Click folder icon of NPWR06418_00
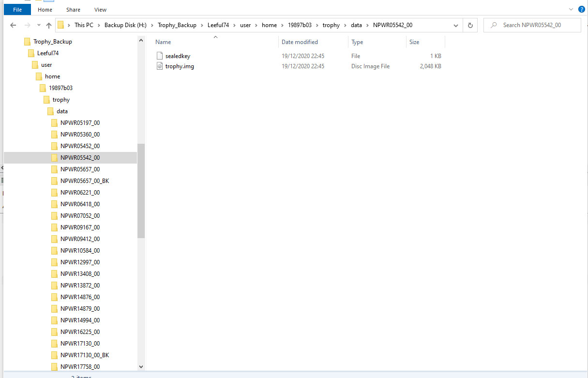Image resolution: width=588 pixels, height=378 pixels. (55, 204)
